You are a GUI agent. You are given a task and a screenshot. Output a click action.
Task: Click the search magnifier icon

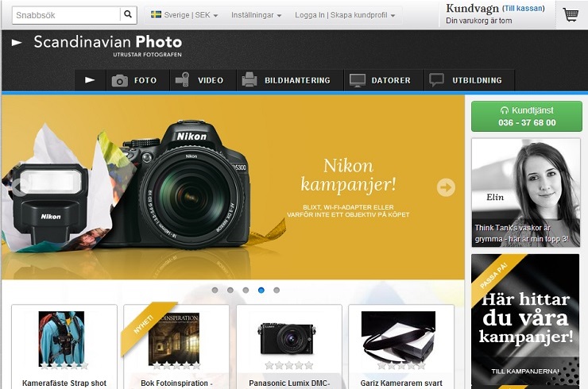128,14
